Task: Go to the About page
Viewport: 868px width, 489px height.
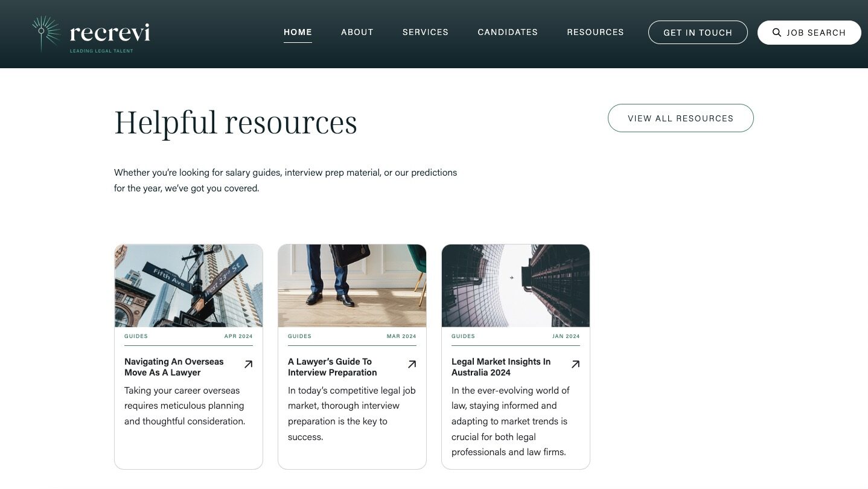Action: click(357, 33)
